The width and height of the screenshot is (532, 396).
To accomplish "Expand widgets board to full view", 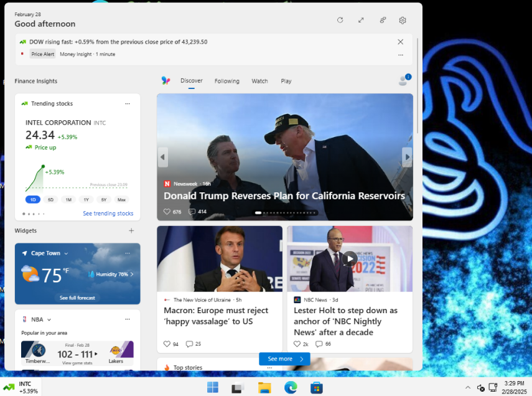I will [361, 20].
